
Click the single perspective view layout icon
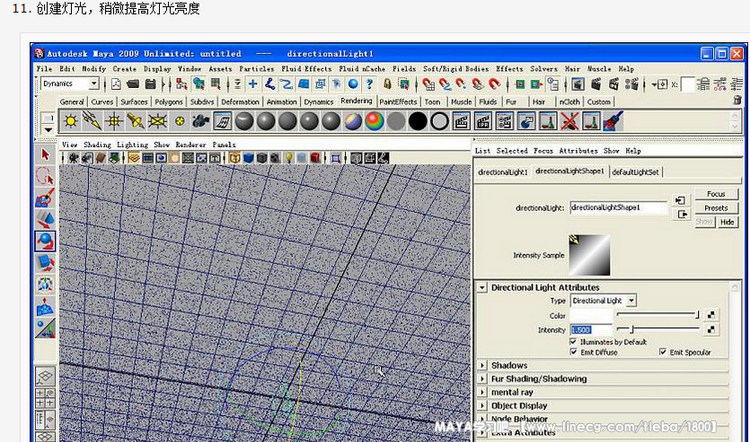point(45,376)
